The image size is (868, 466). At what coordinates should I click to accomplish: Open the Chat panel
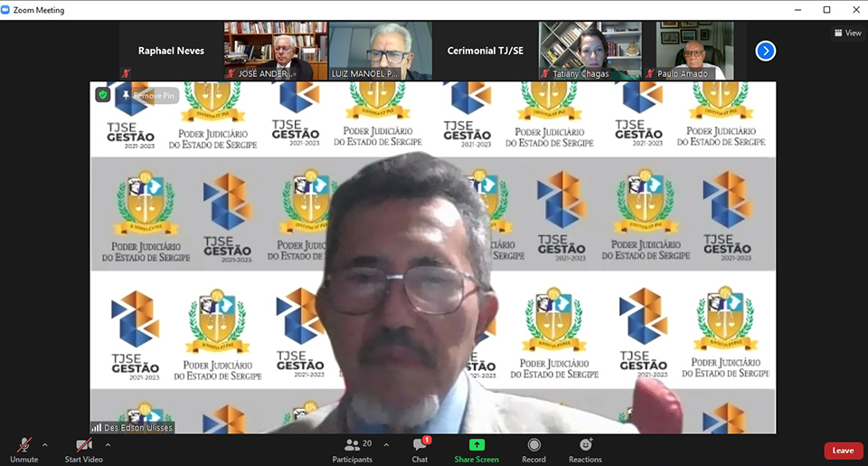click(x=420, y=445)
